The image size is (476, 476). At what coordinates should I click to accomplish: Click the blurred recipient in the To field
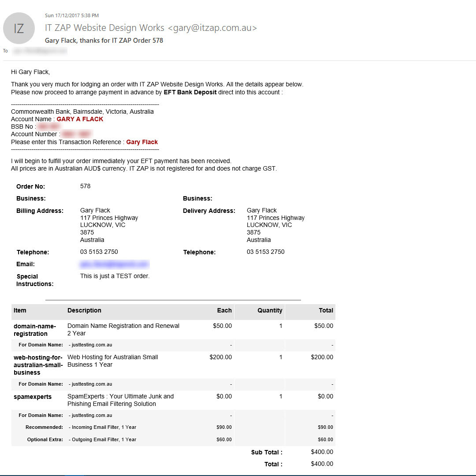click(x=40, y=51)
